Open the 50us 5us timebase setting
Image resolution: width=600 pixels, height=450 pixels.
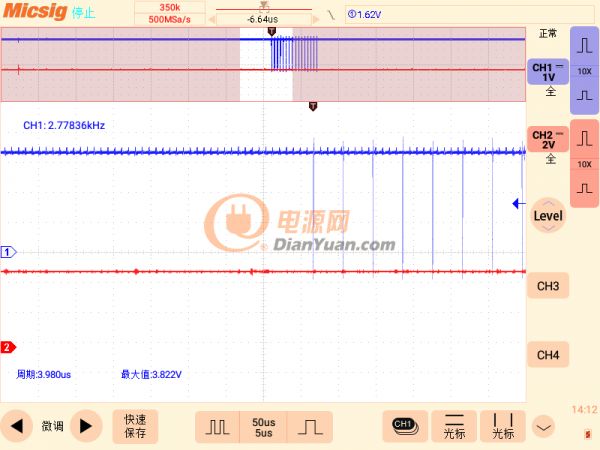pos(263,427)
